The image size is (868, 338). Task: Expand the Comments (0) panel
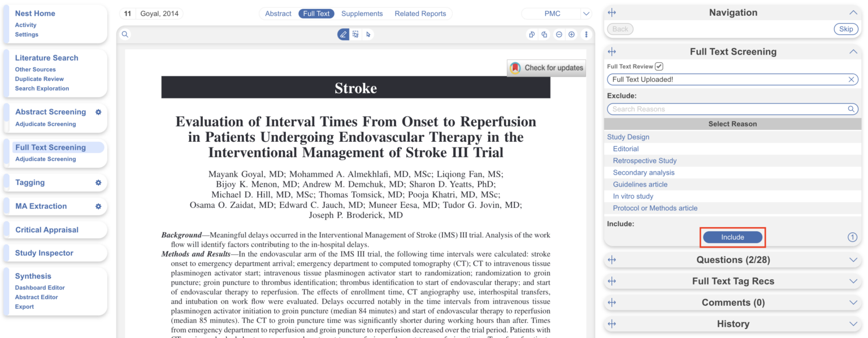(x=853, y=303)
